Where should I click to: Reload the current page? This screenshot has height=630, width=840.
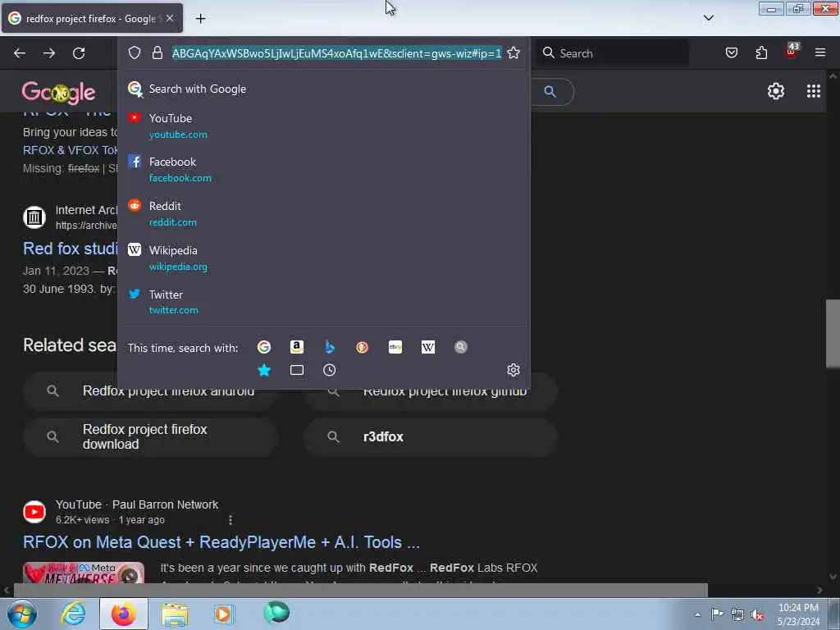(79, 53)
